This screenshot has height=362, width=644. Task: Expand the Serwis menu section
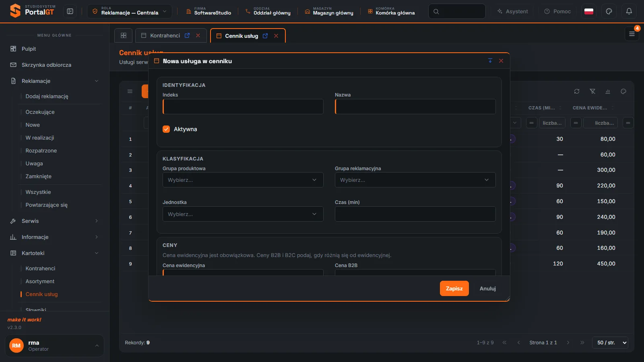54,221
